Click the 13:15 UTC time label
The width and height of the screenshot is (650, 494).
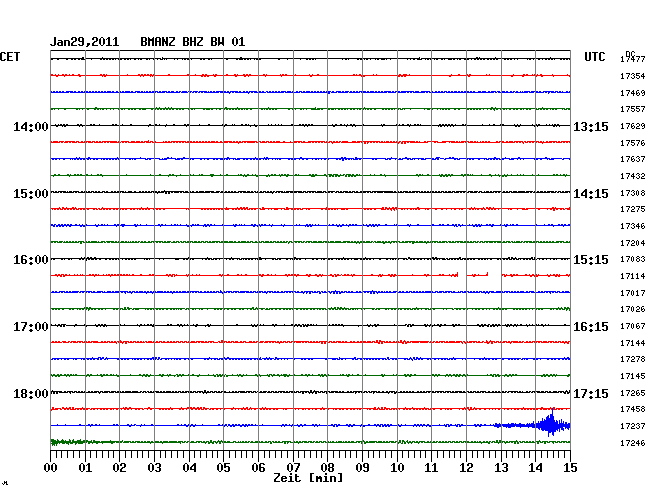(591, 126)
